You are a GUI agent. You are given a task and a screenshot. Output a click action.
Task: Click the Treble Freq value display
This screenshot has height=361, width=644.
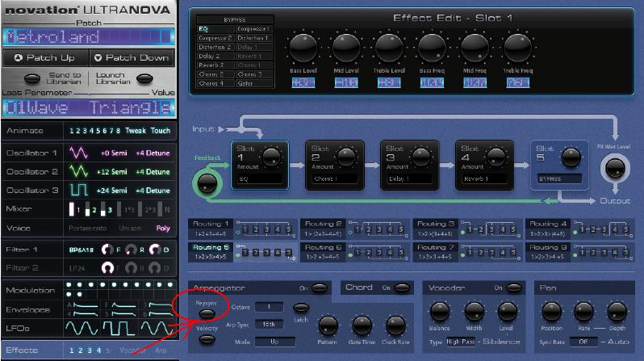[518, 82]
